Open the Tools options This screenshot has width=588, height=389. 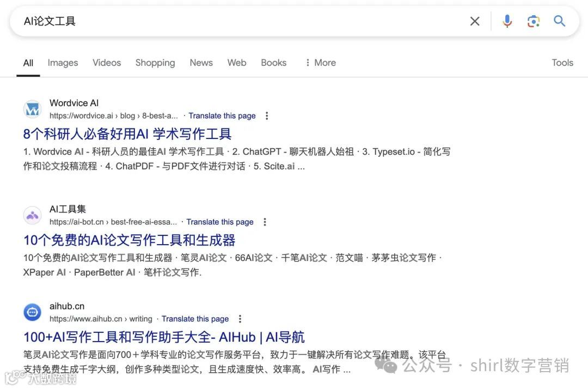click(562, 63)
